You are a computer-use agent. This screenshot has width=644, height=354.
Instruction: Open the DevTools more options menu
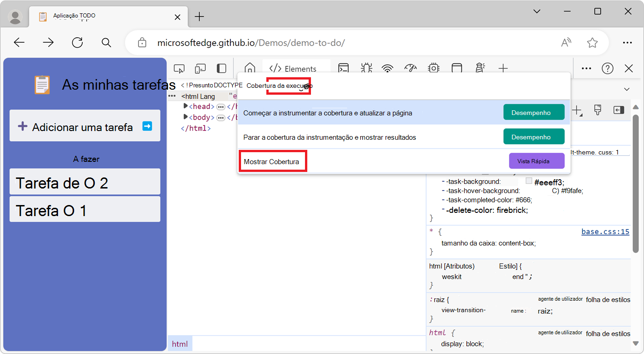[586, 68]
